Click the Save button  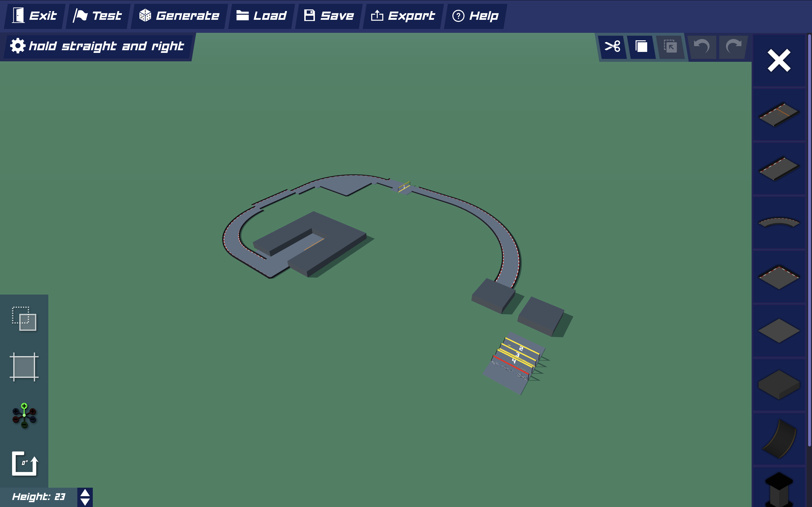coord(329,16)
